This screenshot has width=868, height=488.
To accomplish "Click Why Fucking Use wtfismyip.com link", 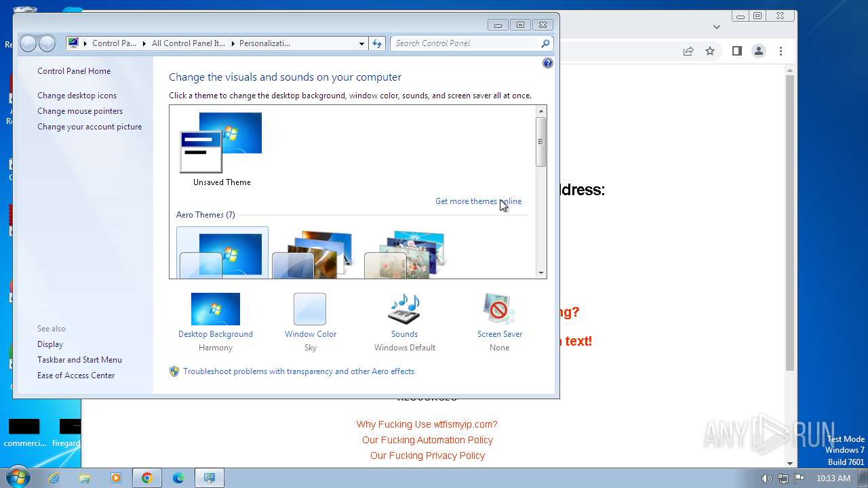I will pos(427,424).
